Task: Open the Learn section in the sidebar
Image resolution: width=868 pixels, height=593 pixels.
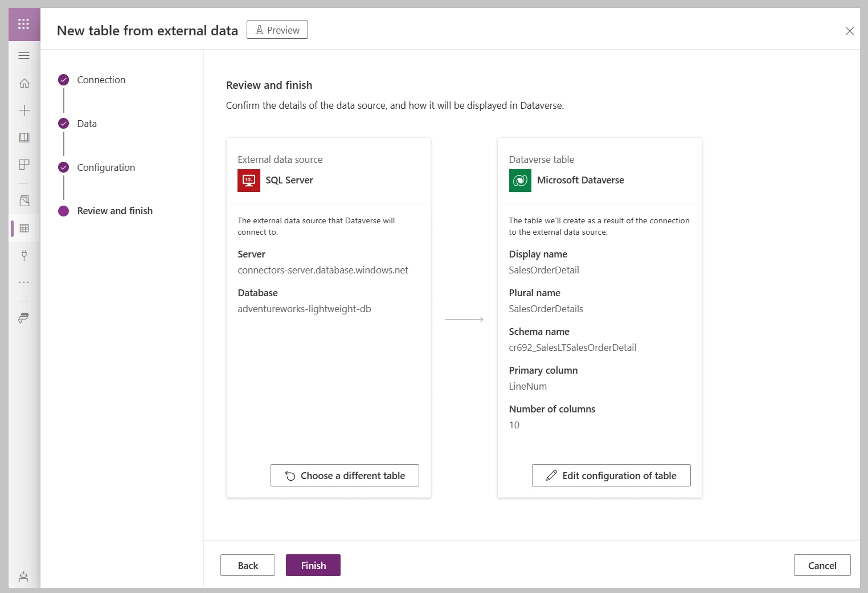Action: point(23,137)
